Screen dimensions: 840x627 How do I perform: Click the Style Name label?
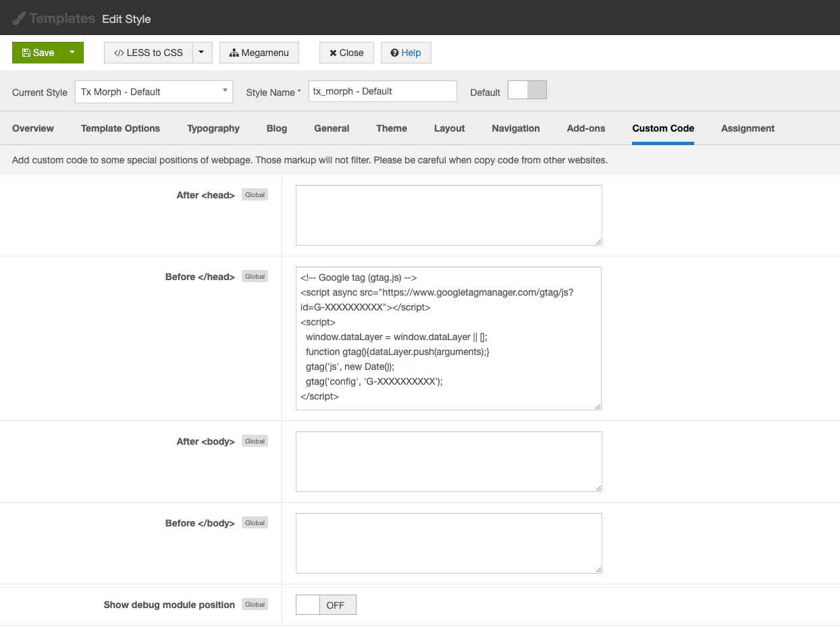[x=273, y=92]
